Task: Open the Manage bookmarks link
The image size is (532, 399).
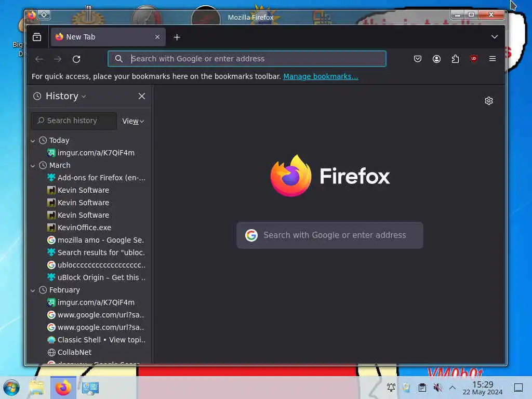Action: 321,76
